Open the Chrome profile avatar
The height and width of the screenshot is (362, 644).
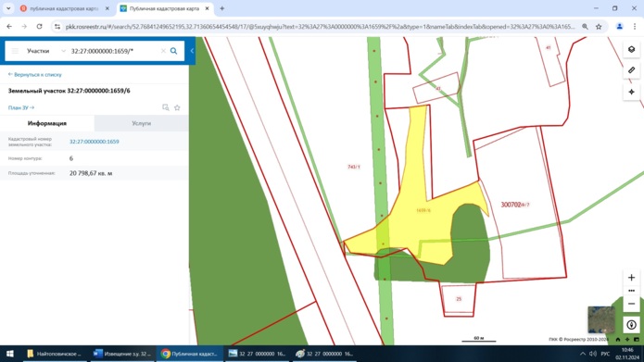(x=619, y=27)
